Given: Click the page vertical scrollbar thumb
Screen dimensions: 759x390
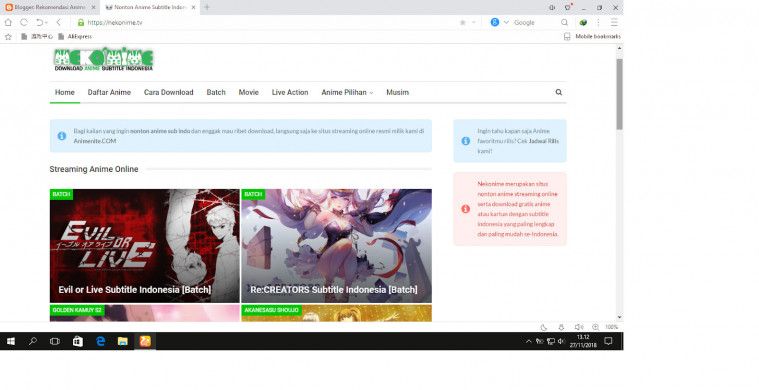Looking at the screenshot, I should 619,94.
